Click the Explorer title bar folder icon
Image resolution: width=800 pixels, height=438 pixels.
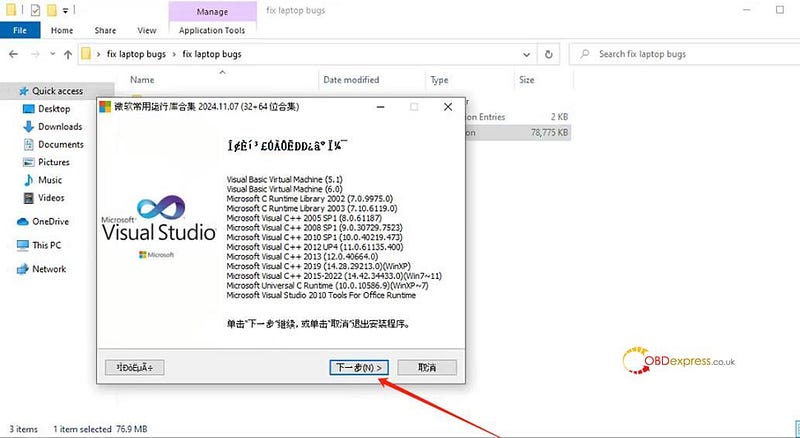(x=11, y=10)
